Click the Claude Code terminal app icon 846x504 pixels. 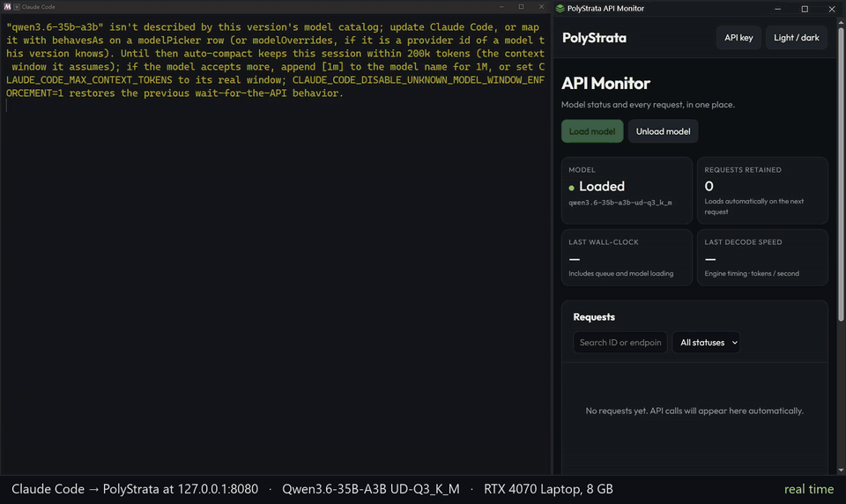(x=8, y=6)
